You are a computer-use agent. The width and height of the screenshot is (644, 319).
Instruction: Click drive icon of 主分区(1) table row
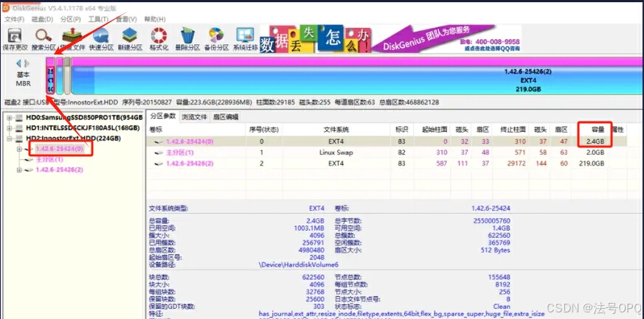159,153
